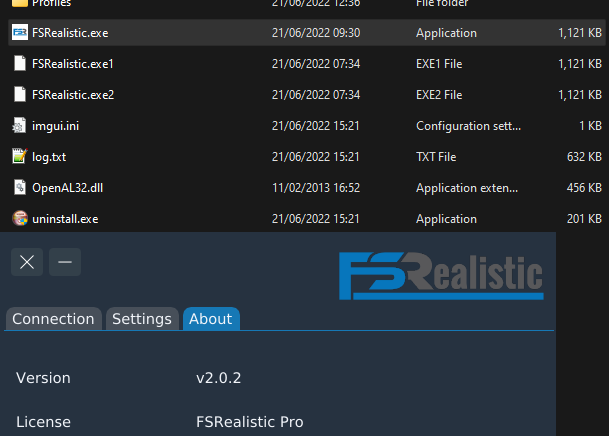This screenshot has width=609, height=436.
Task: Select the imgui.ini file name
Action: [x=56, y=126]
